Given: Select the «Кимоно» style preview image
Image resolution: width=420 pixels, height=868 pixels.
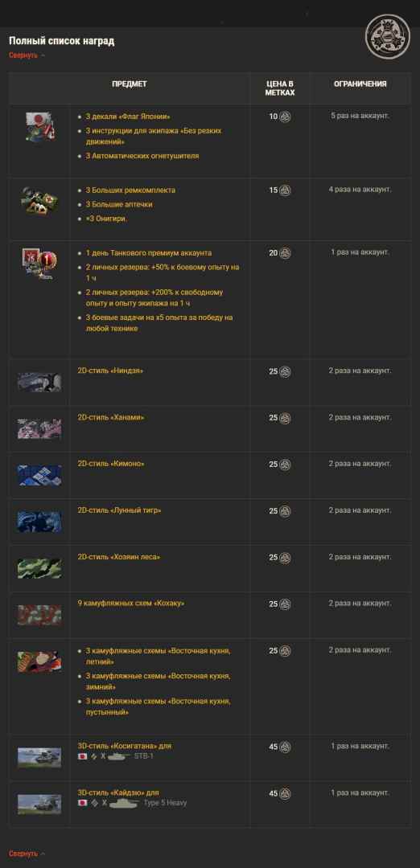Looking at the screenshot, I should [39, 476].
